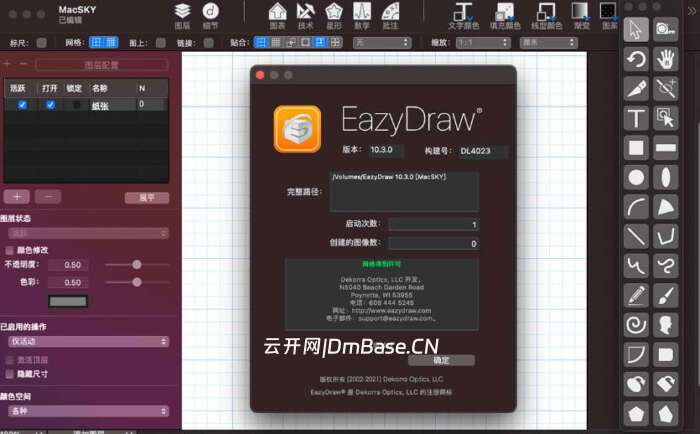
Task: Select the rounded rectangle tool
Action: click(x=666, y=355)
